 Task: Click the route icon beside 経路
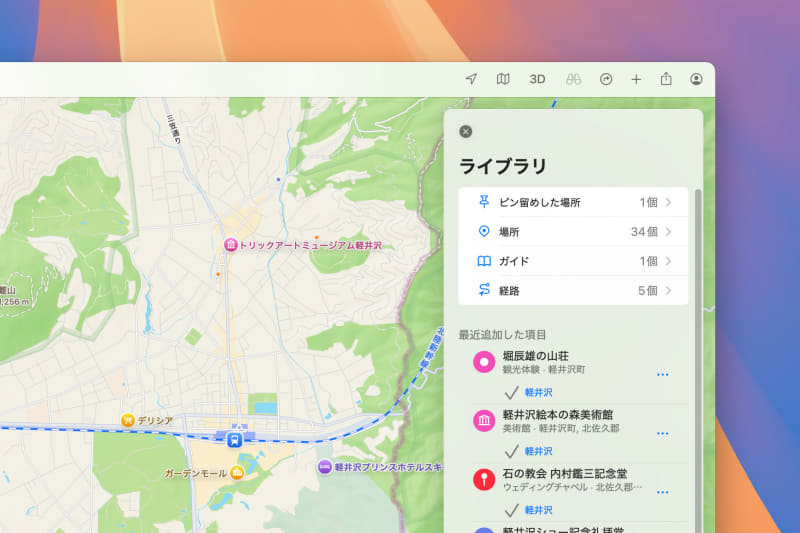point(484,290)
